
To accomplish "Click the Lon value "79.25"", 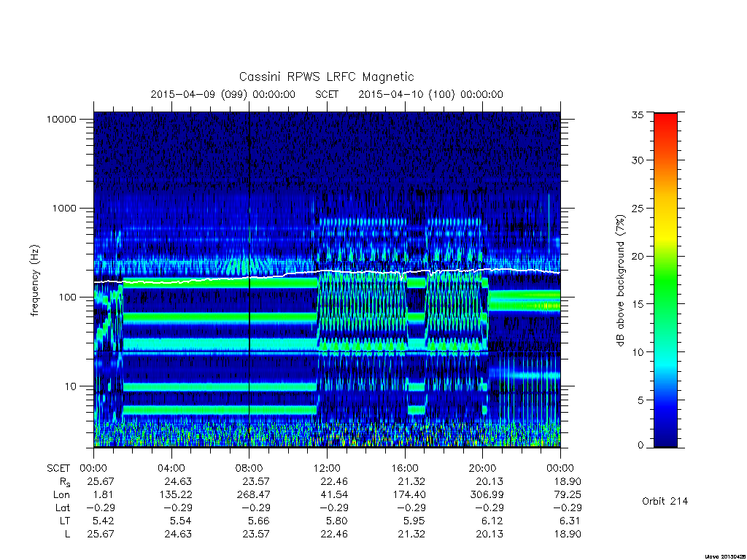I will pyautogui.click(x=568, y=495).
